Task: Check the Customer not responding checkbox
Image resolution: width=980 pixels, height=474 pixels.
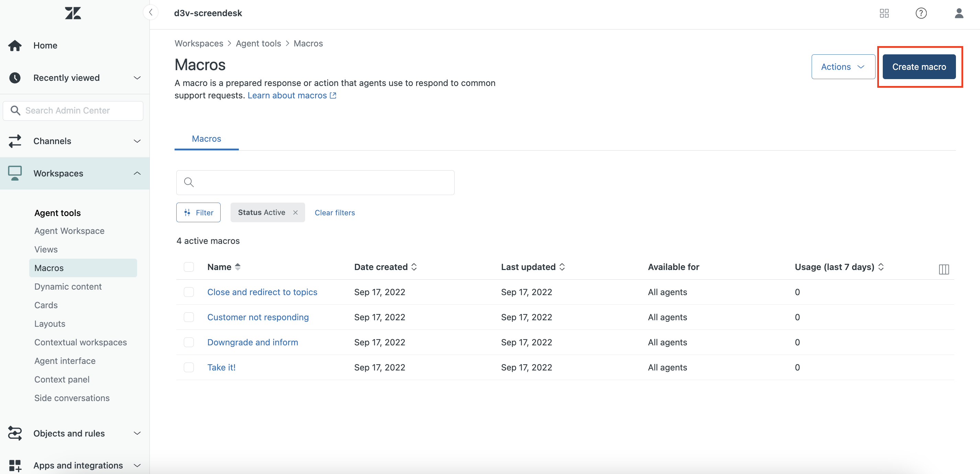Action: pyautogui.click(x=189, y=317)
